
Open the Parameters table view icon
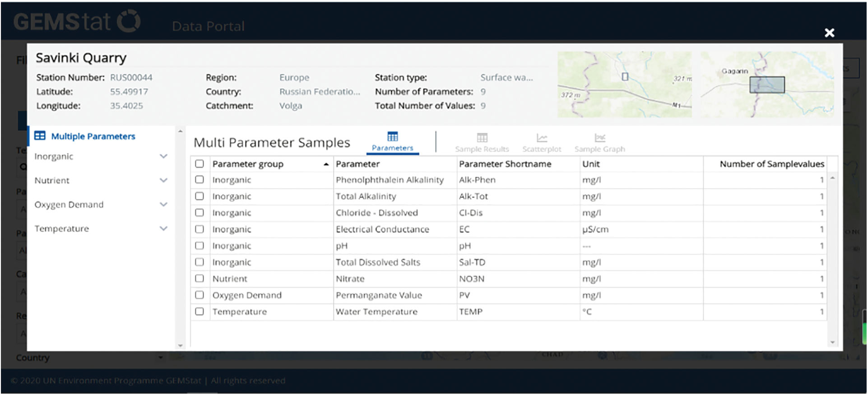coord(392,137)
